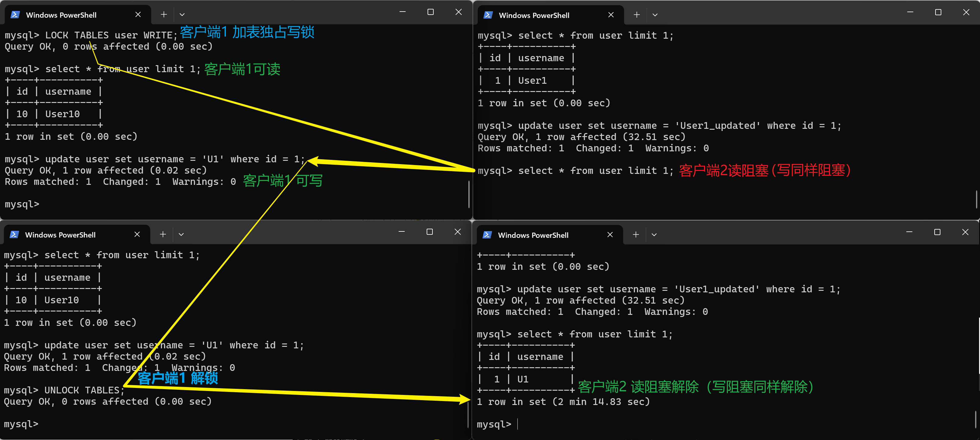Viewport: 980px width, 440px height.
Task: Open tab dropdown chevron in window showing User1 row
Action: pyautogui.click(x=655, y=15)
